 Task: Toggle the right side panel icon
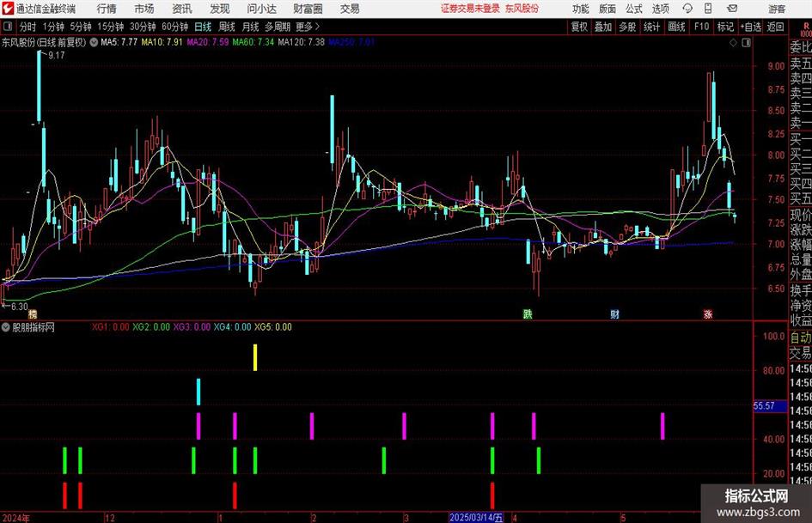(x=746, y=42)
